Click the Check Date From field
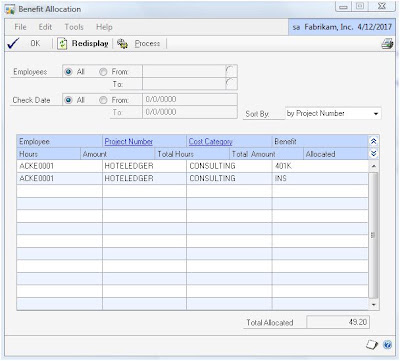This screenshot has height=361, width=400. pos(190,100)
